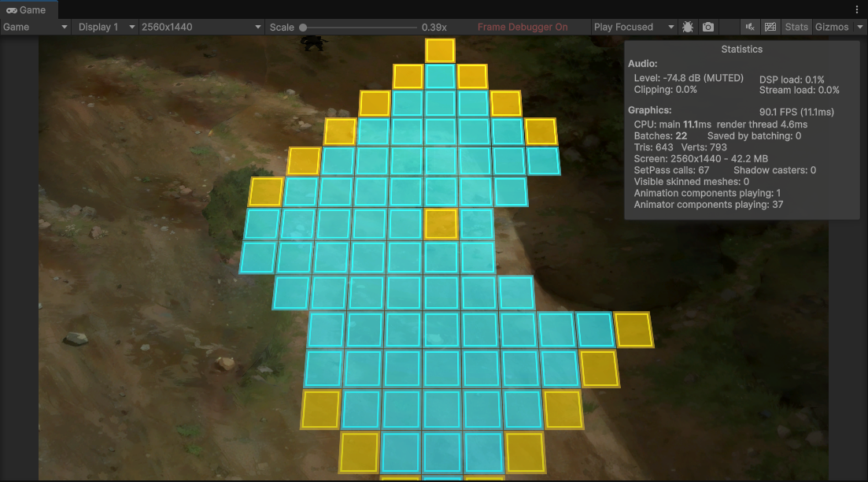Click the Verts: 793 stat
The height and width of the screenshot is (482, 868).
[704, 147]
